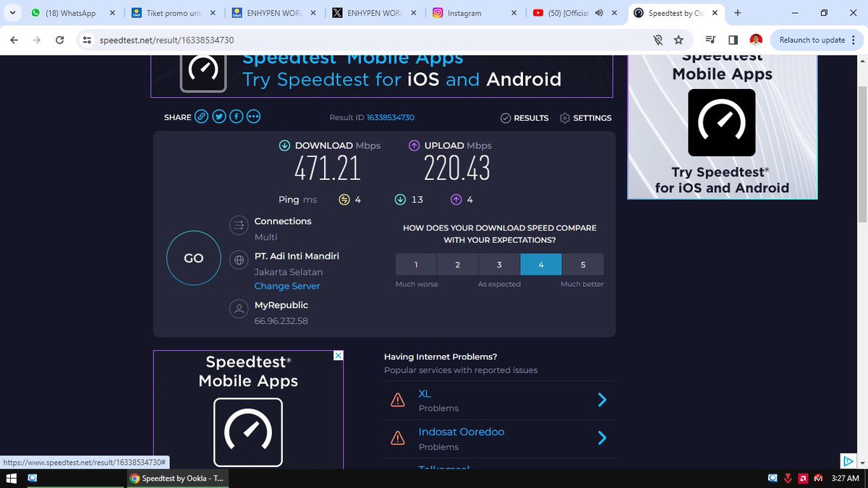Close the Instagram tab
The width and height of the screenshot is (868, 488).
coord(514,13)
